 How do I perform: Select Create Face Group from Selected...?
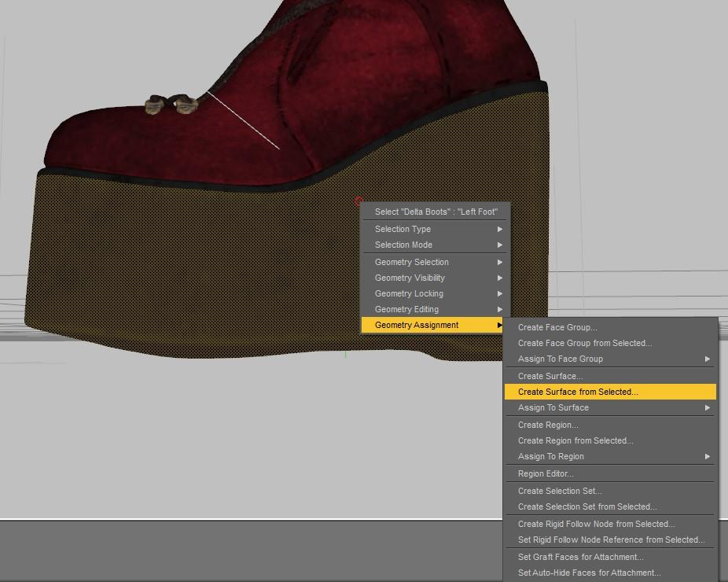(585, 343)
